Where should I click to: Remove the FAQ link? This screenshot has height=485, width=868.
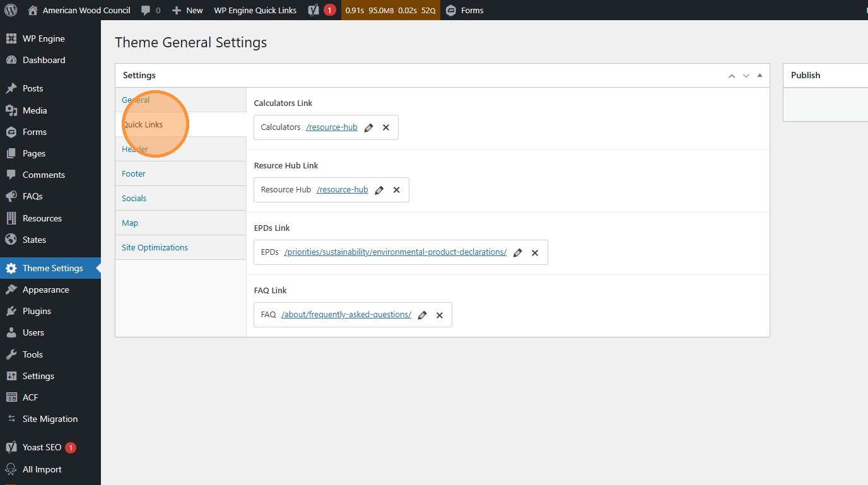coord(440,315)
